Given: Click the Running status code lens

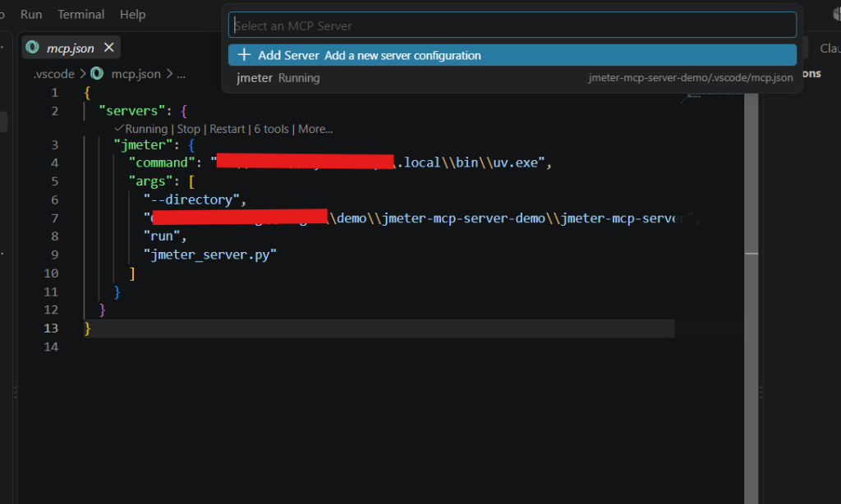Looking at the screenshot, I should [141, 129].
